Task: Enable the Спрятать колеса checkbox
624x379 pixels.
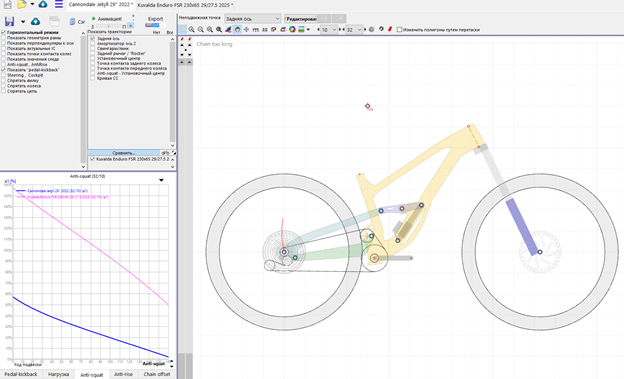Action: (x=4, y=86)
